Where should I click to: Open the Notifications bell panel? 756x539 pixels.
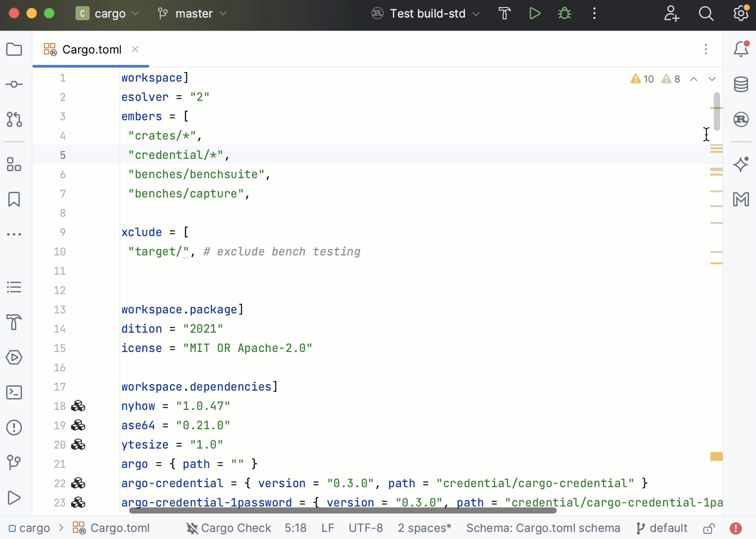coord(742,49)
